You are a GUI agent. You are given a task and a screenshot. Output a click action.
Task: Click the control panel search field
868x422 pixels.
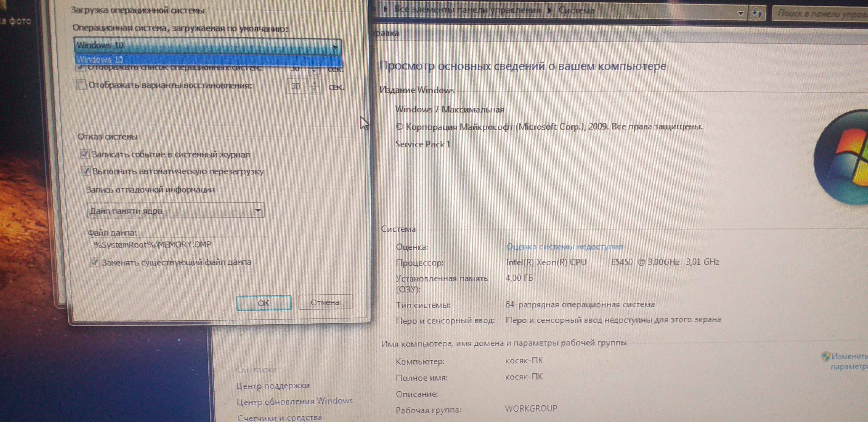tap(820, 14)
